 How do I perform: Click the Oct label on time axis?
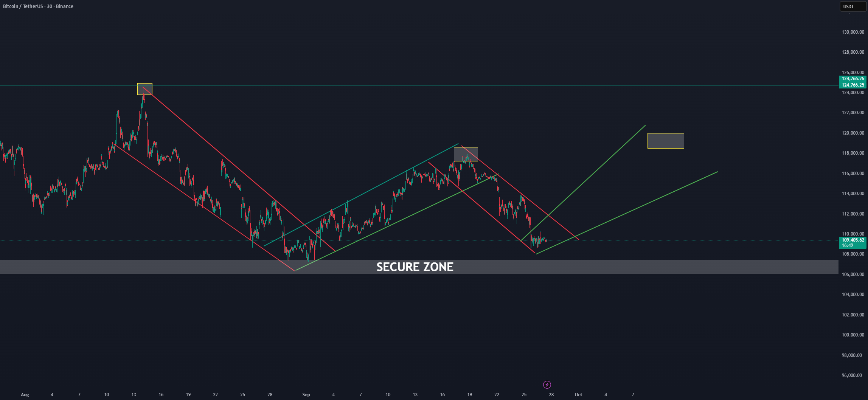click(578, 395)
